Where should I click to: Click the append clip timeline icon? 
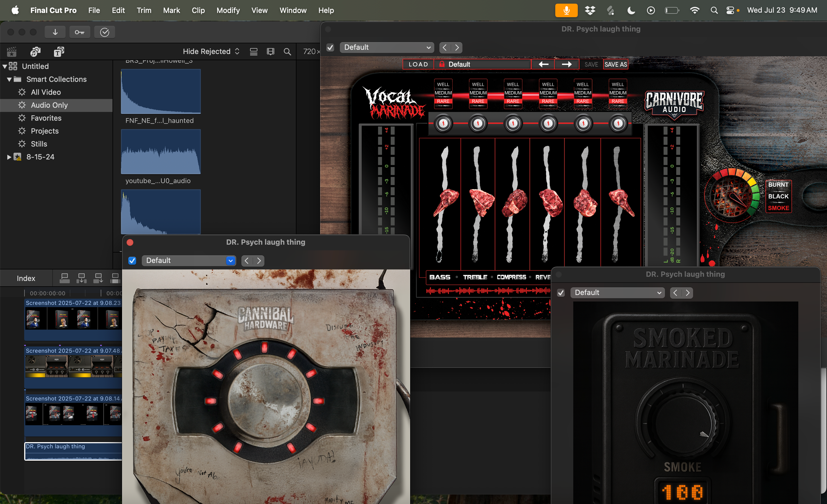coord(98,278)
